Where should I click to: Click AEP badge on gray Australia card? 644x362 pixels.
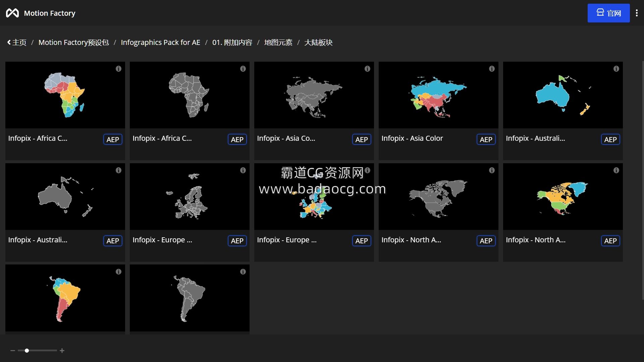pyautogui.click(x=113, y=241)
